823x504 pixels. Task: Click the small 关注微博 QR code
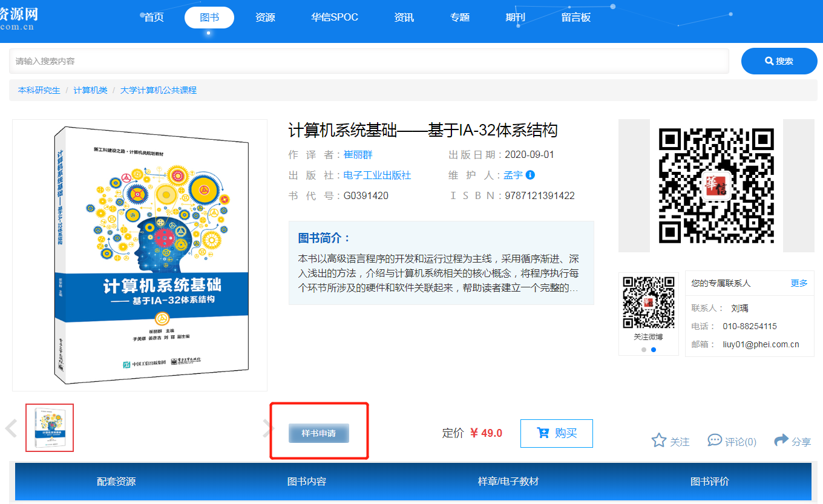click(649, 303)
